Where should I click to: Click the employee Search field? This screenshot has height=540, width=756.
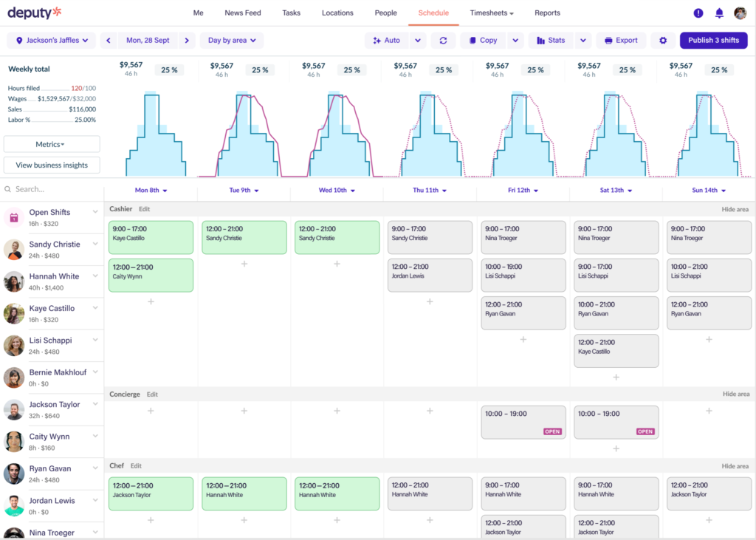click(x=52, y=189)
